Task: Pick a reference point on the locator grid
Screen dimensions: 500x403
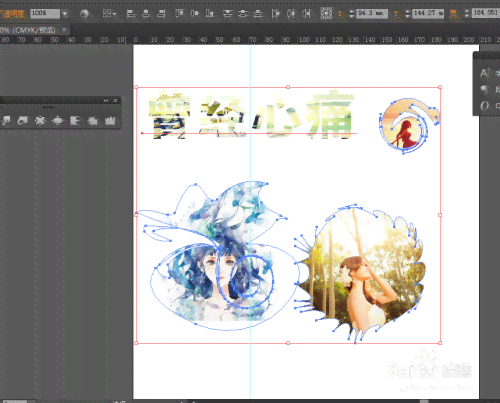Action: 326,13
